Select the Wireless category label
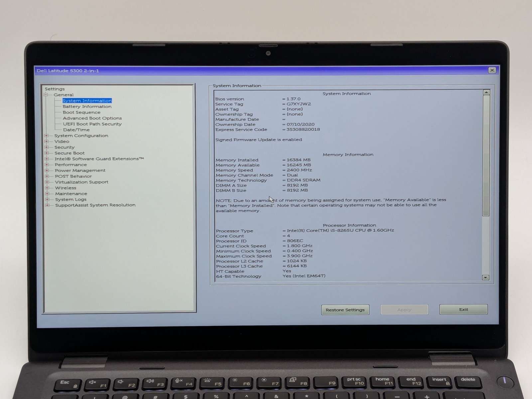The width and height of the screenshot is (532, 399). [x=66, y=188]
